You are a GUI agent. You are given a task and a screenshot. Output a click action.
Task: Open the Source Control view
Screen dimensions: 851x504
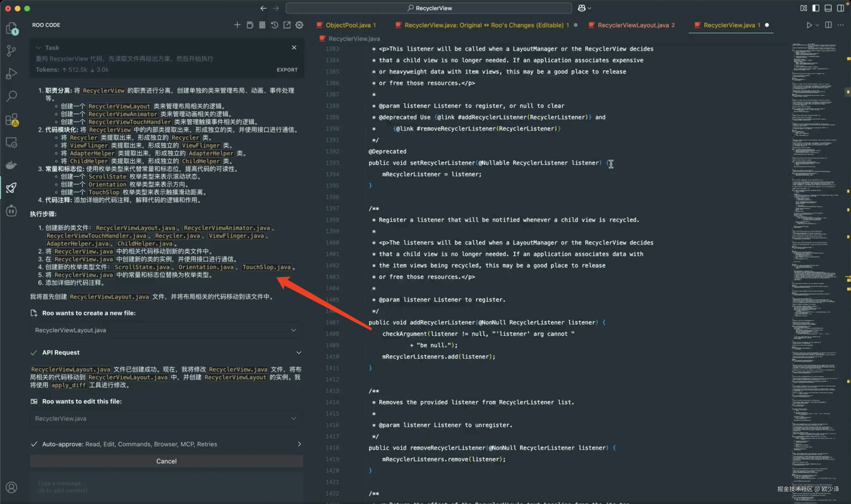[x=12, y=51]
